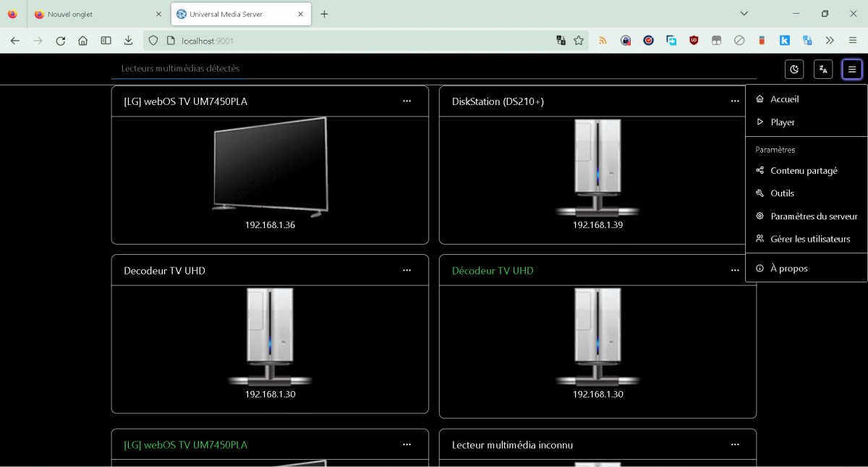Click the blue K extension icon
Viewport: 868px width, 467px height.
coord(784,41)
